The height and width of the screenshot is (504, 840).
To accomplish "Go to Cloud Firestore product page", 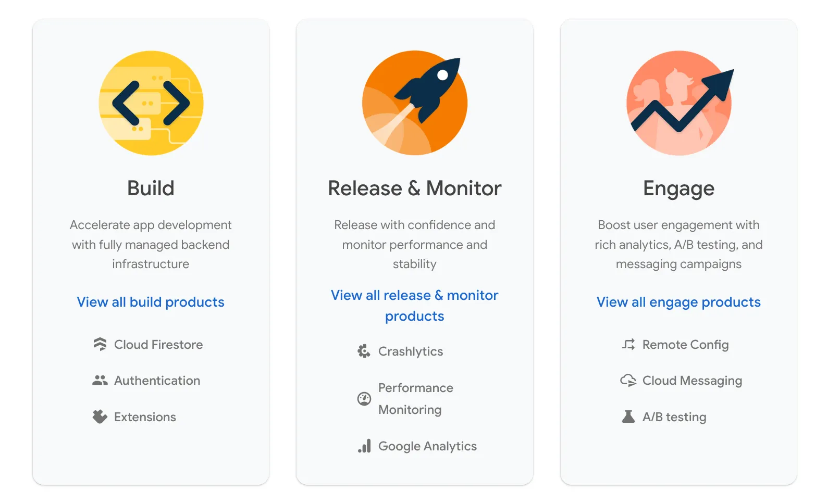I will (x=158, y=345).
